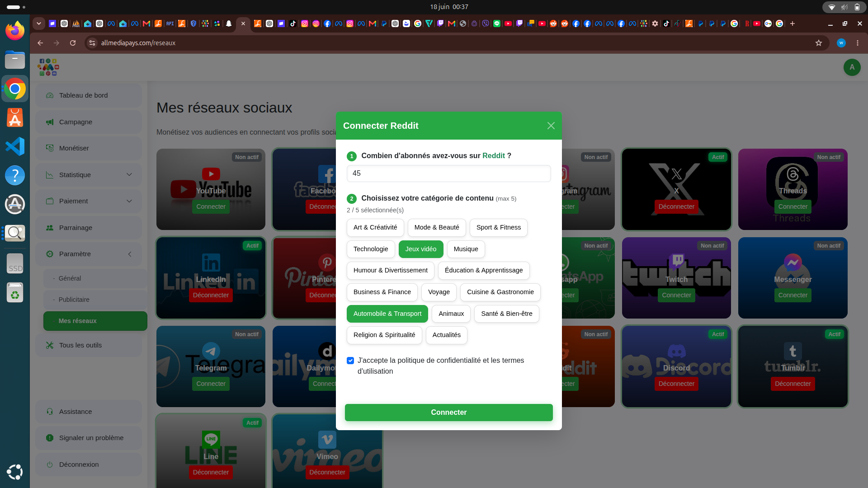Image resolution: width=868 pixels, height=488 pixels.
Task: Open the Chrome three-dot menu
Action: tap(857, 43)
